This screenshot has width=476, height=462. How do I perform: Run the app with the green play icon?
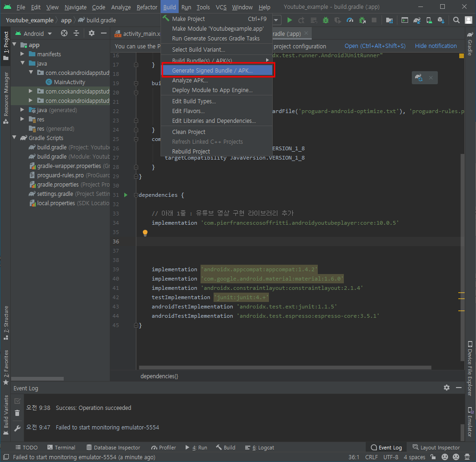289,20
